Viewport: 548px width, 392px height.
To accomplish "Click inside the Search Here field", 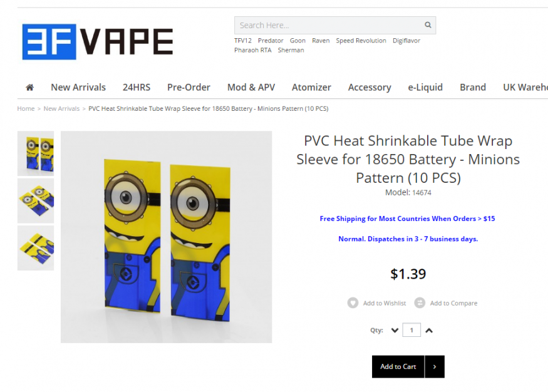I will [329, 25].
